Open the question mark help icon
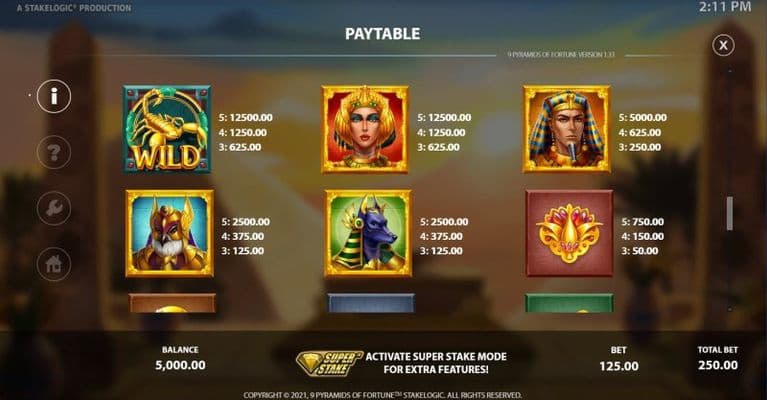The height and width of the screenshot is (400, 767). point(54,153)
